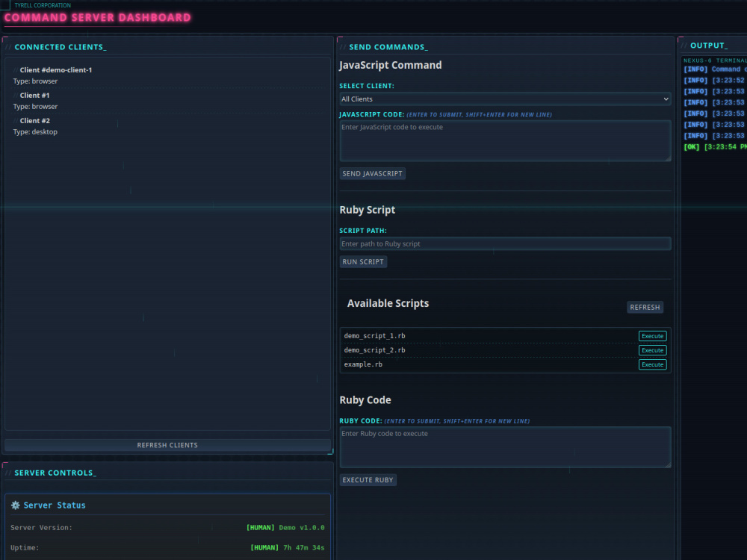747x560 pixels.
Task: Click the JavaScript code text area
Action: (505, 141)
